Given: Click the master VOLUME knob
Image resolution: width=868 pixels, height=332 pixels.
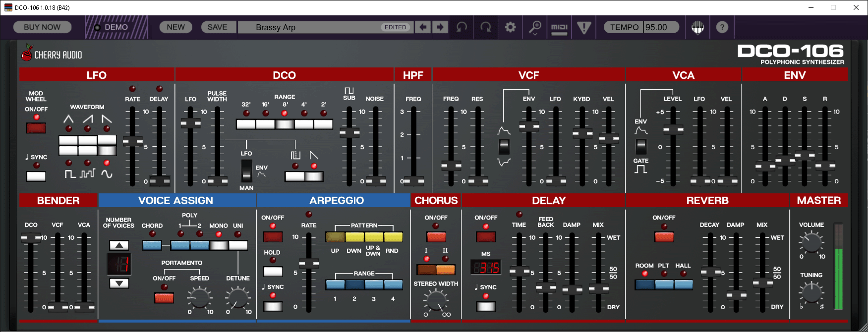Looking at the screenshot, I should [811, 243].
